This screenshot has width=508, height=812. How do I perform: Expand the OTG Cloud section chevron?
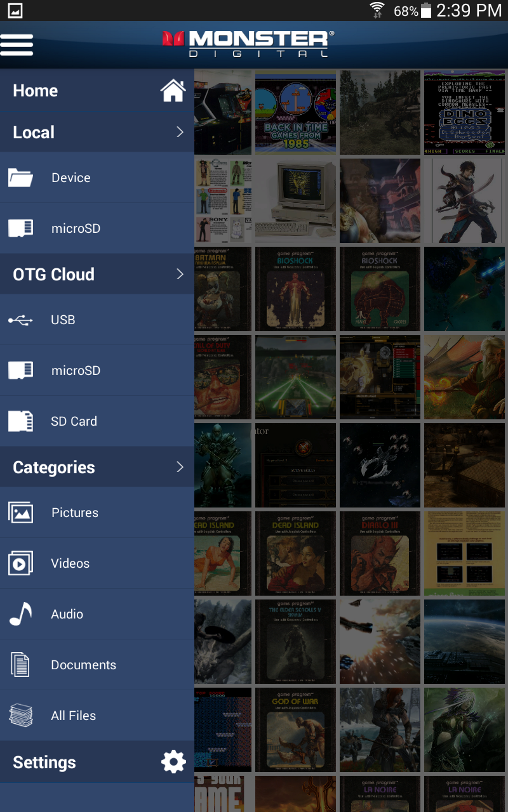pos(180,274)
